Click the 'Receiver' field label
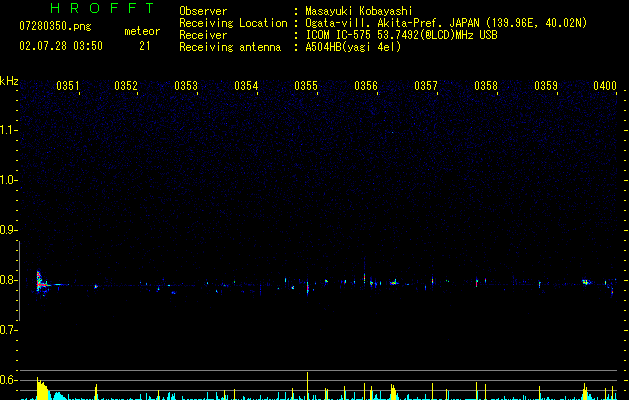The width and height of the screenshot is (629, 400). [203, 35]
